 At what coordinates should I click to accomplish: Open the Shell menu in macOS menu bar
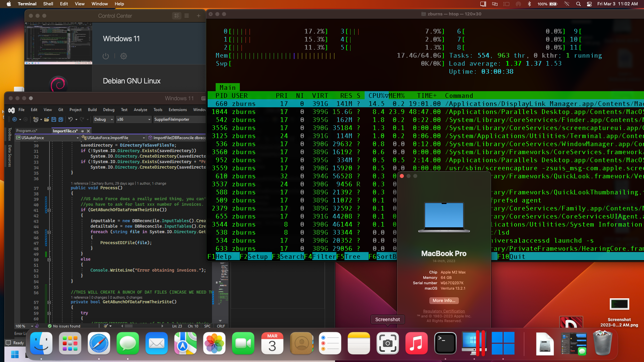pos(48,4)
